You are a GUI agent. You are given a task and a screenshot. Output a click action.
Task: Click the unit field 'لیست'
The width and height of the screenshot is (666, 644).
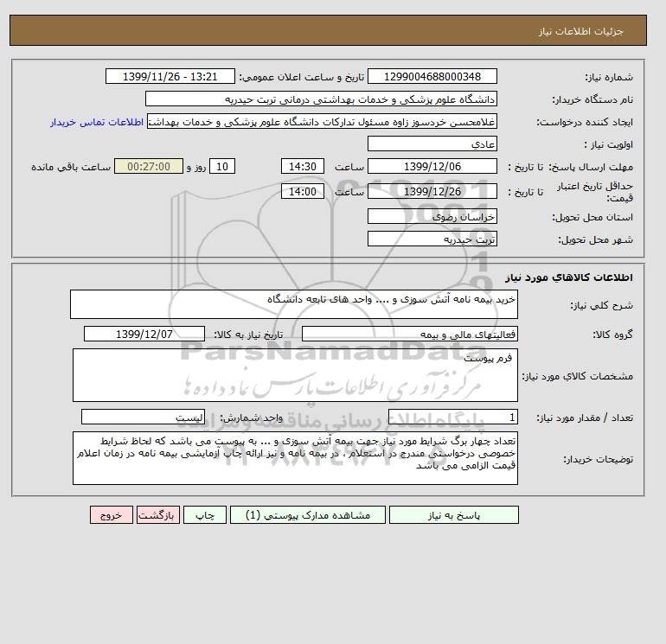click(x=143, y=417)
